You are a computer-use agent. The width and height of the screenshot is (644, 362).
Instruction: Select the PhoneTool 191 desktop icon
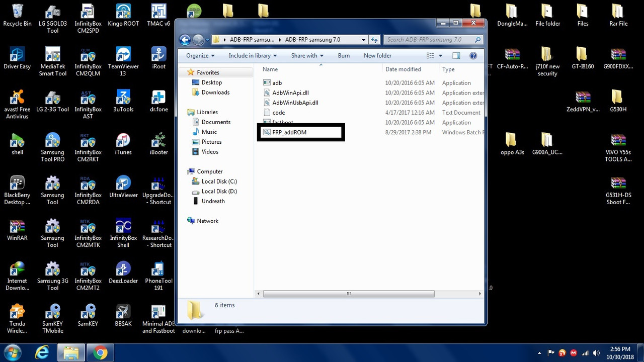[158, 276]
